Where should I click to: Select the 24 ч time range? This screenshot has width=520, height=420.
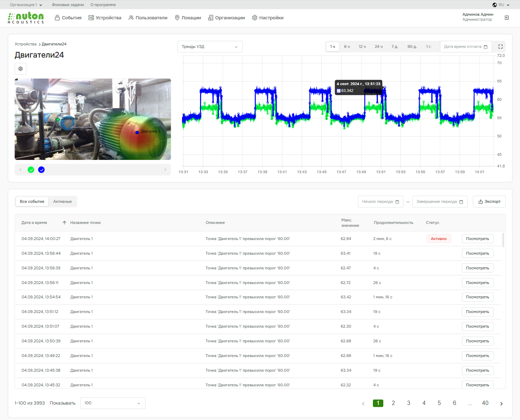click(x=378, y=47)
